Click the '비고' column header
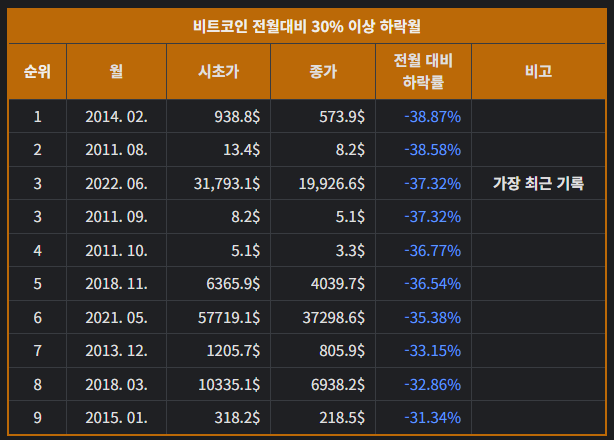 pyautogui.click(x=538, y=71)
